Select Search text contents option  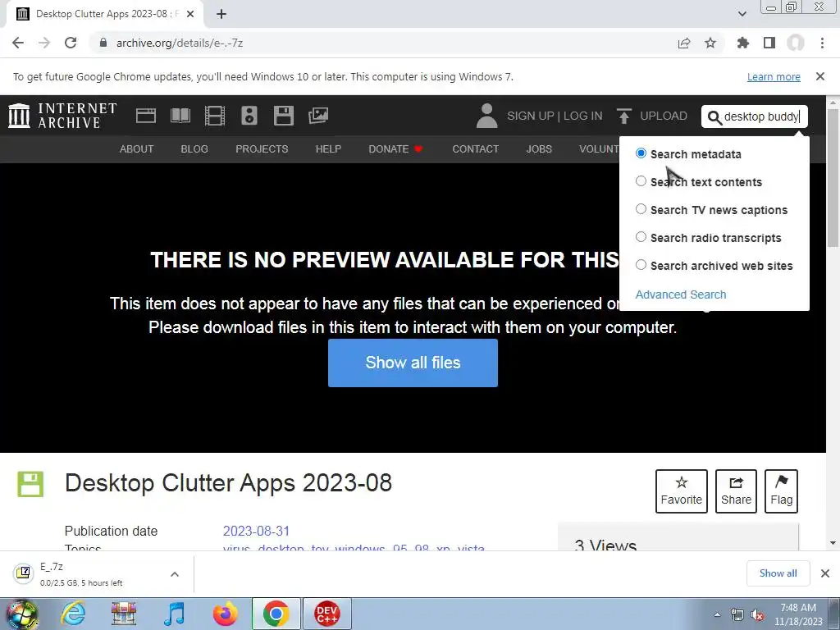641,181
